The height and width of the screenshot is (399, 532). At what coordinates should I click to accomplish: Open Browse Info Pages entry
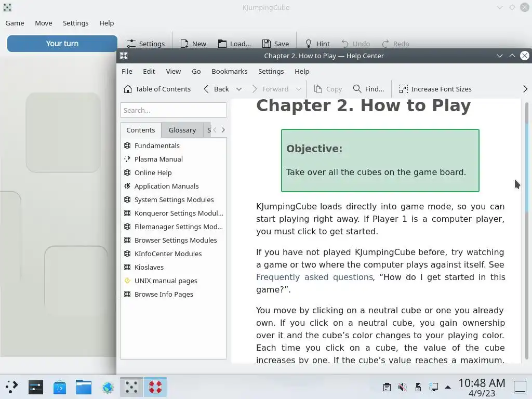[x=174, y=295]
